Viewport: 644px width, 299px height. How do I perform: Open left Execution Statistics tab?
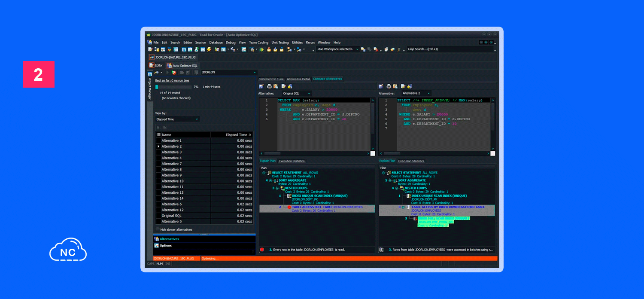[292, 161]
